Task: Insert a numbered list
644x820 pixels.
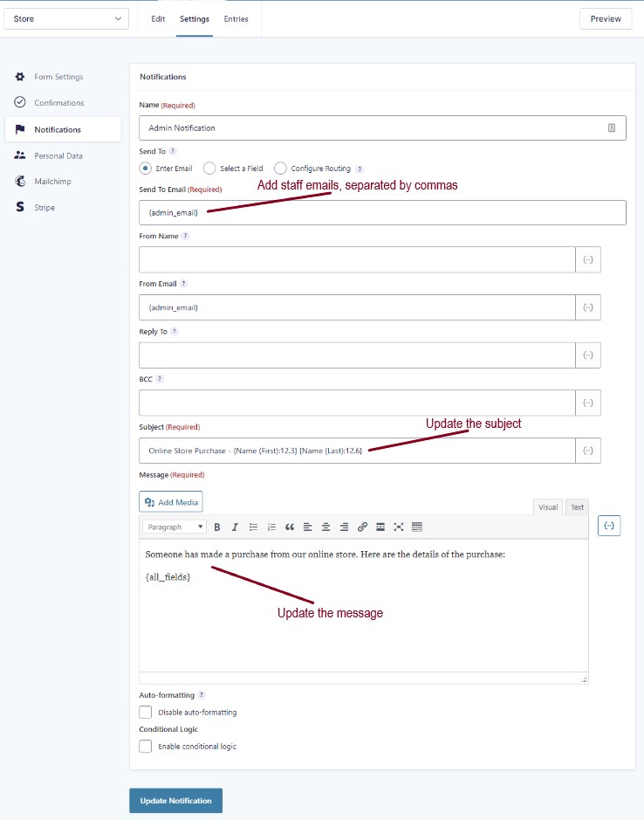Action: click(x=271, y=527)
